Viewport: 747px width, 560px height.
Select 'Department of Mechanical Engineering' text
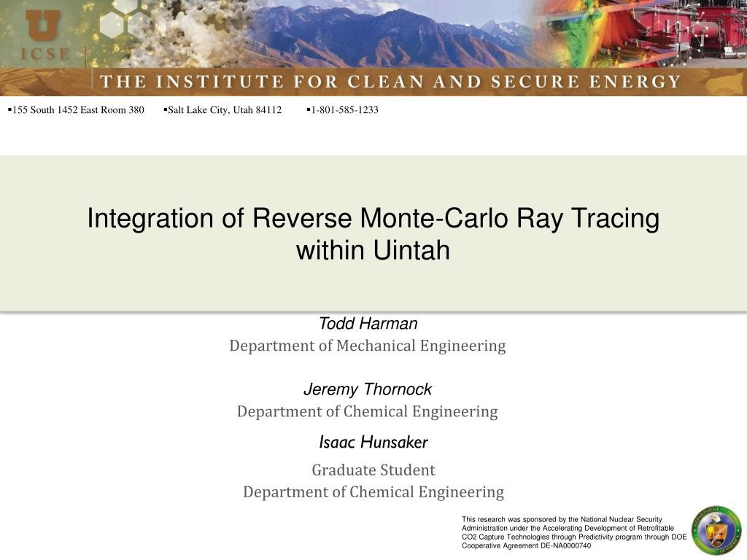(x=368, y=346)
